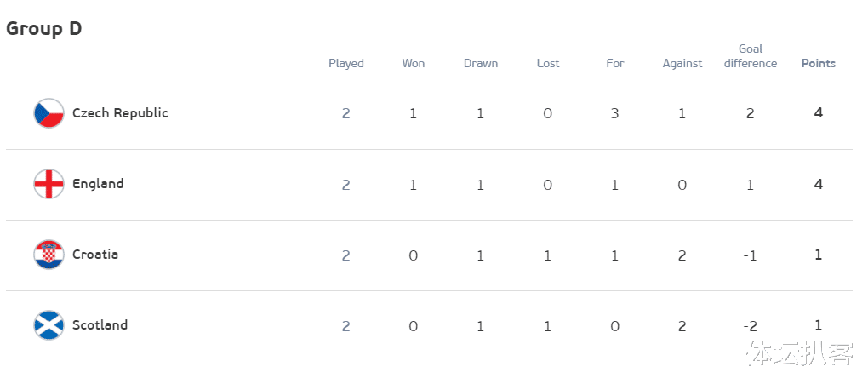
Task: Select the Croatia team name
Action: click(95, 255)
